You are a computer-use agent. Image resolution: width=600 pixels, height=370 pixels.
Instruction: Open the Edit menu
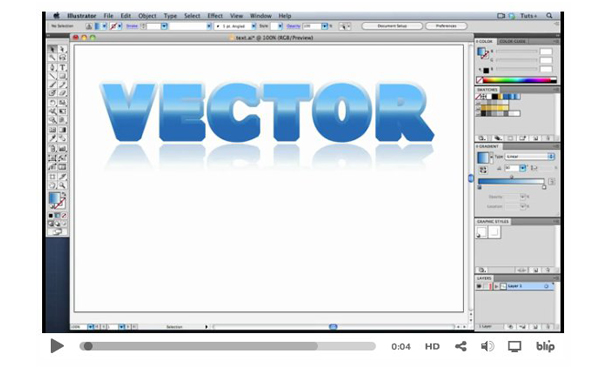[x=126, y=16]
